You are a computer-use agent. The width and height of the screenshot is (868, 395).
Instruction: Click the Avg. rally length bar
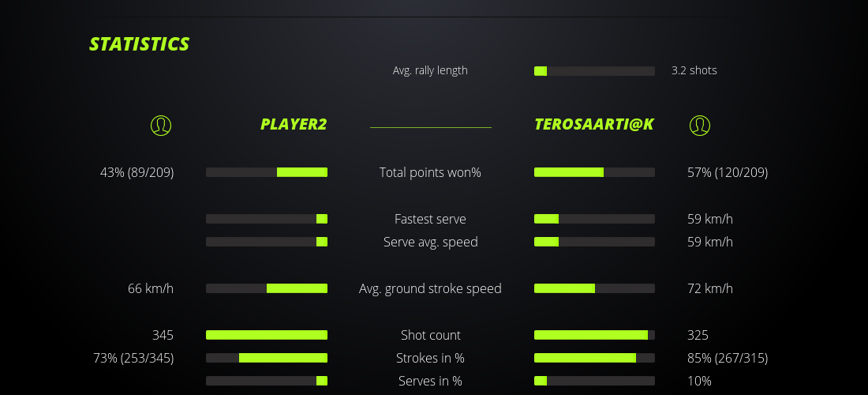tap(594, 71)
